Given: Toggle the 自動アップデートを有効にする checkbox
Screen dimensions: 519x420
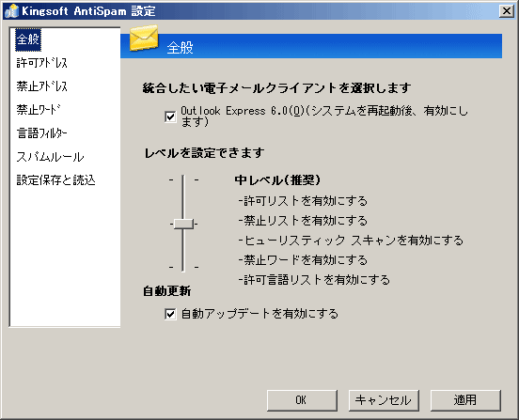Looking at the screenshot, I should [170, 314].
